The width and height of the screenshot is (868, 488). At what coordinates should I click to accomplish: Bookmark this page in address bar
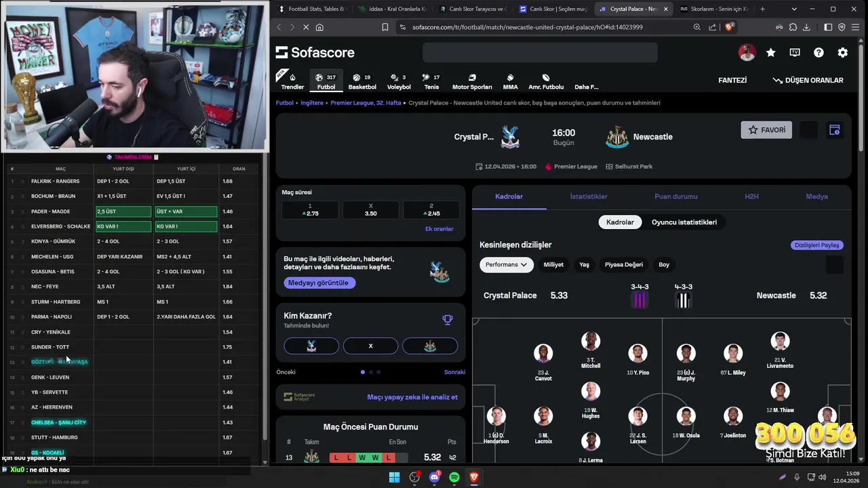385,27
